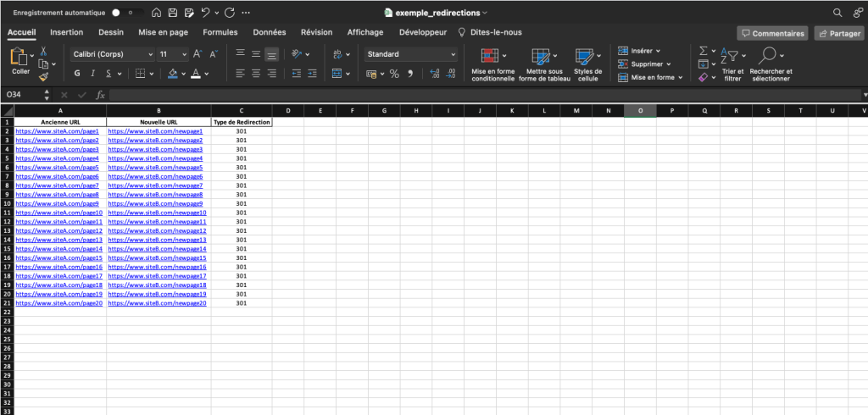This screenshot has width=868, height=415.
Task: Click the Home icon in title bar
Action: tap(156, 12)
